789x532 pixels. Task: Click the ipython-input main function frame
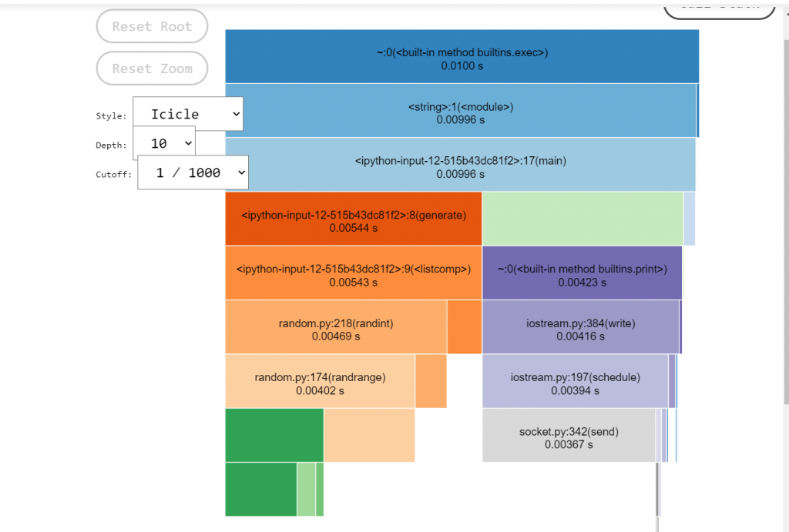pos(461,167)
